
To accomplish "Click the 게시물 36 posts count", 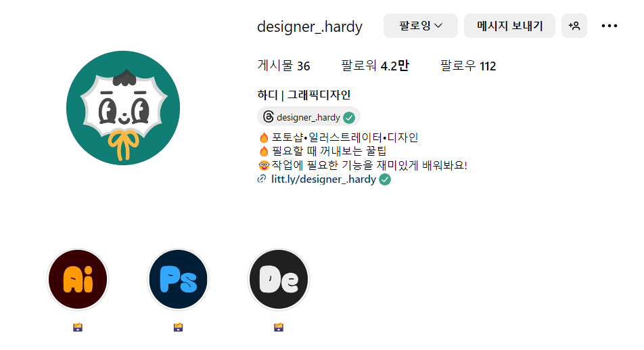I will pos(284,66).
